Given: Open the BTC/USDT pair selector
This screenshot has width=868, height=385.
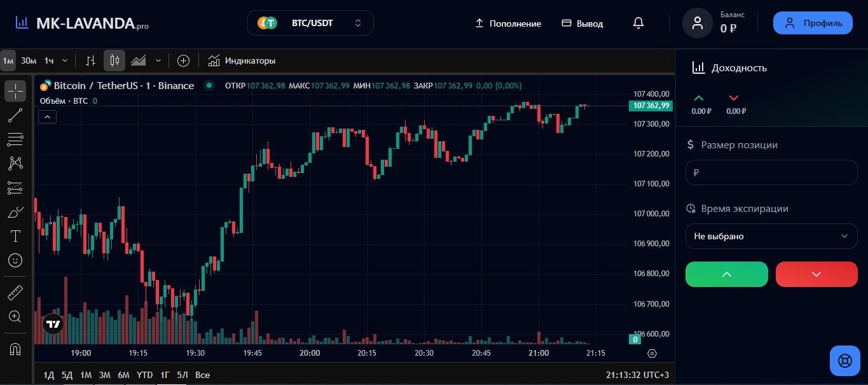Looking at the screenshot, I should click(310, 23).
